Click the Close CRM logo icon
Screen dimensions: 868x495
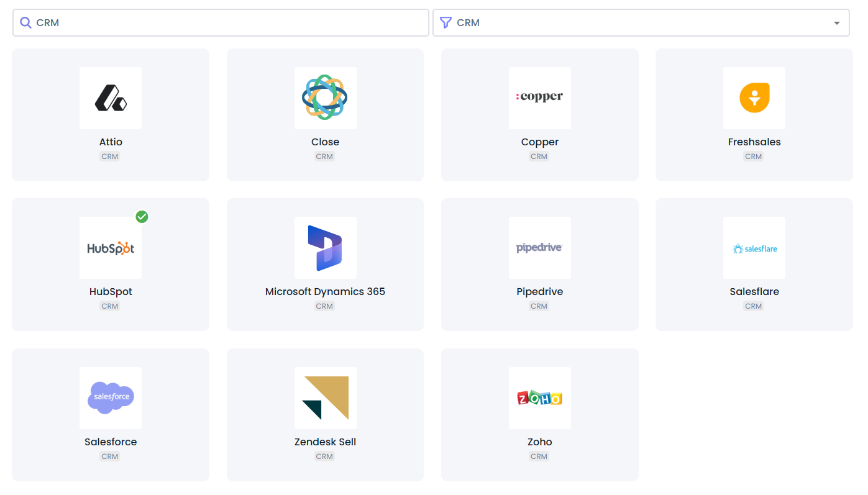(x=325, y=98)
